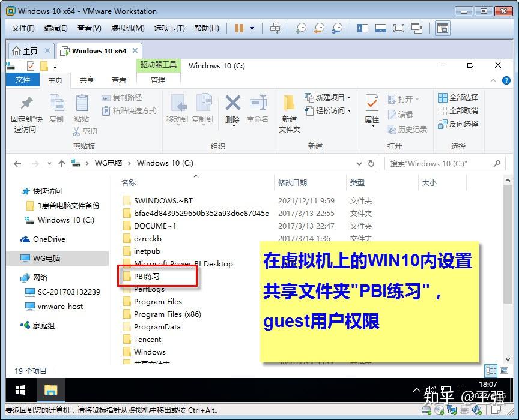Viewport: 519px width, 420px height.
Task: Switch to Unity mode in VMware toolbar
Action: [417, 28]
